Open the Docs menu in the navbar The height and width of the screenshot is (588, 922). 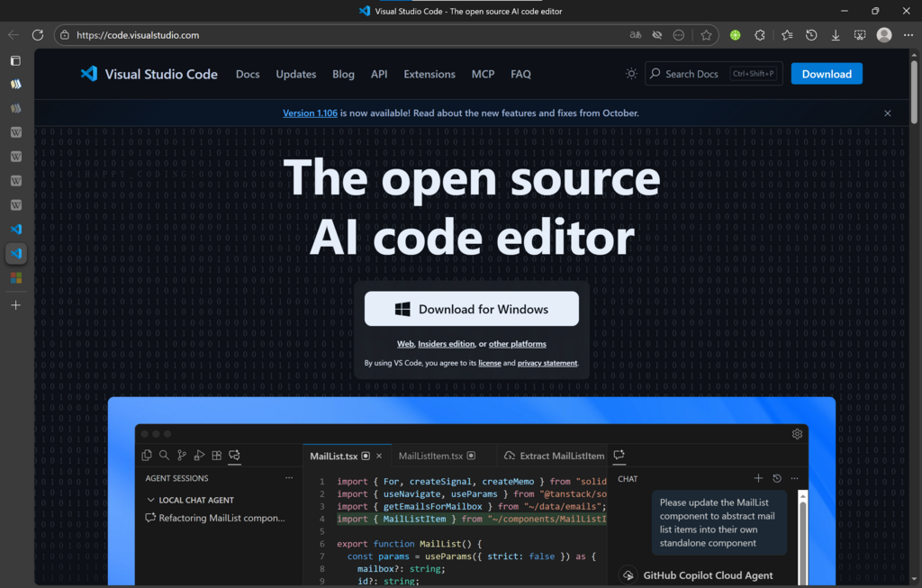click(x=248, y=74)
